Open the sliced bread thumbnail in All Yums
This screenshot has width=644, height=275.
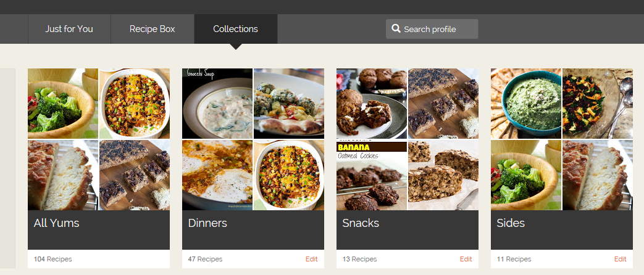[63, 175]
